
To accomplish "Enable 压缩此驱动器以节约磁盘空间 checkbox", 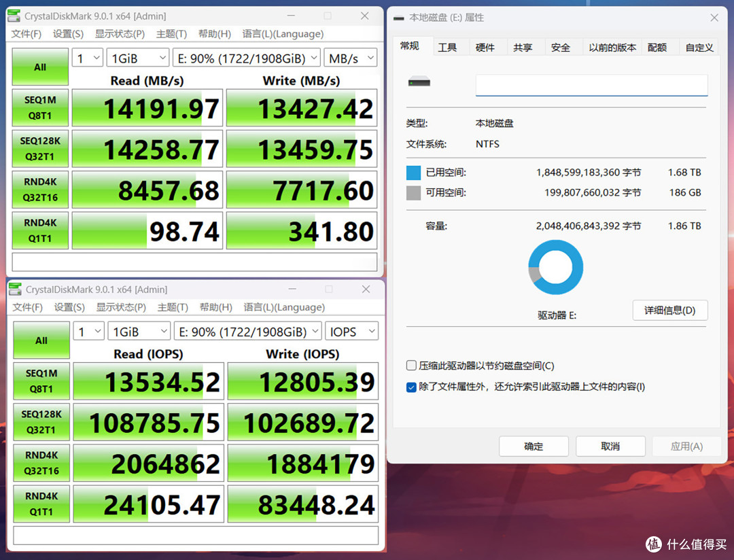I will coord(411,366).
